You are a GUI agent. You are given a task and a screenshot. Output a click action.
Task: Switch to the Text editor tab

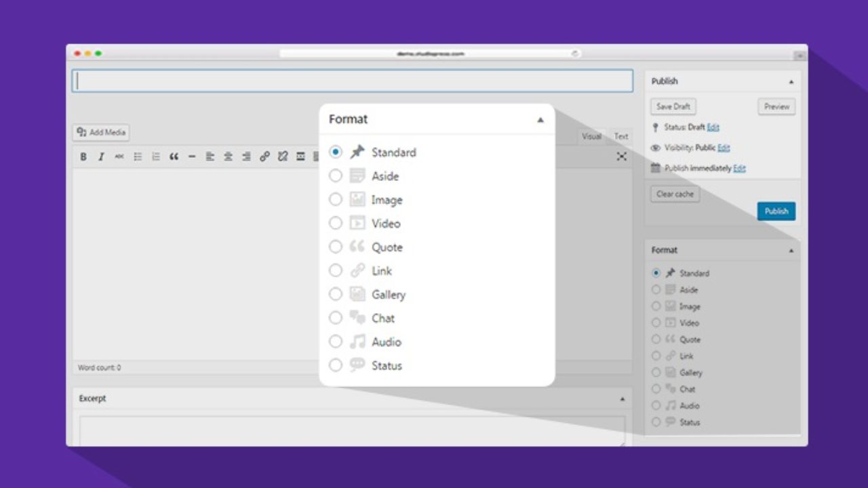pyautogui.click(x=621, y=136)
